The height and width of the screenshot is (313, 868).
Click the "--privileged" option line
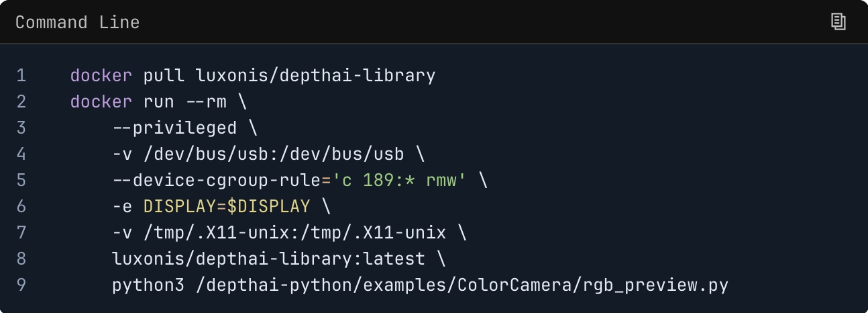click(x=174, y=128)
